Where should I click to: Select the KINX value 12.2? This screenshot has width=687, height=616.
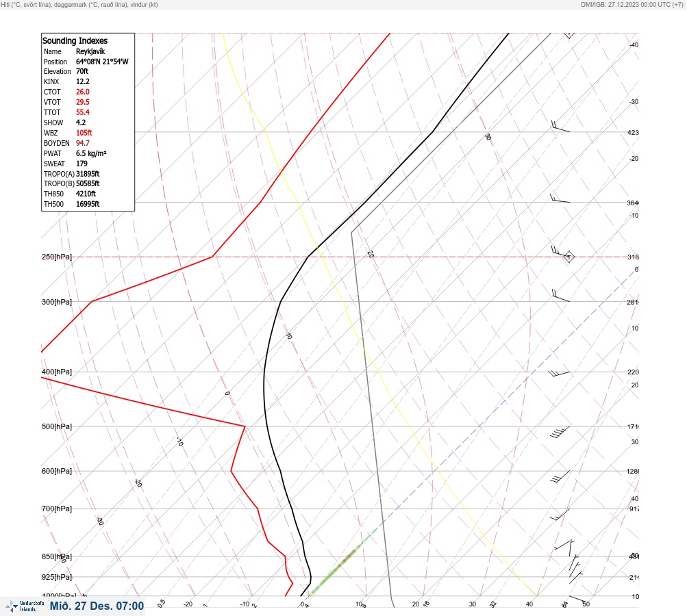[83, 81]
